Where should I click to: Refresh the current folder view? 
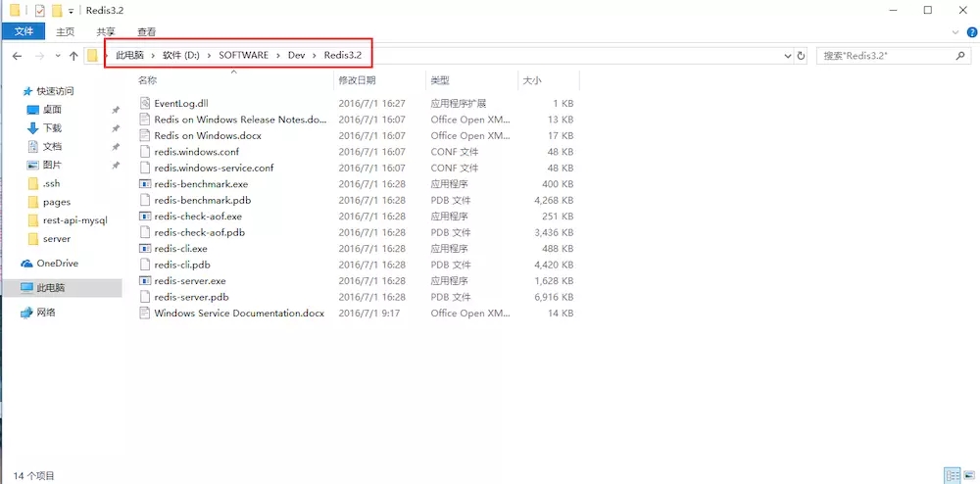click(802, 56)
